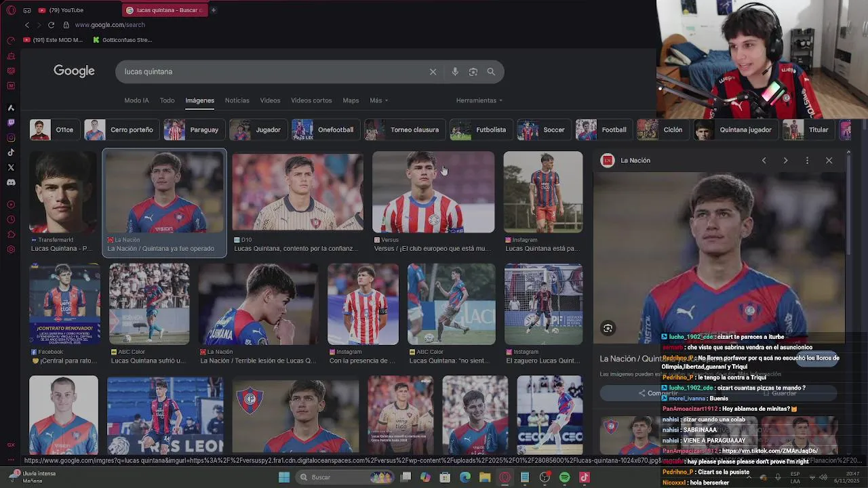Open Spotify from the taskbar

tap(565, 478)
